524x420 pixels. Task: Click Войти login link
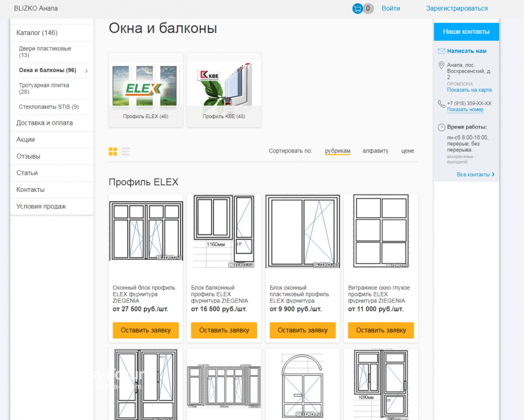point(391,8)
